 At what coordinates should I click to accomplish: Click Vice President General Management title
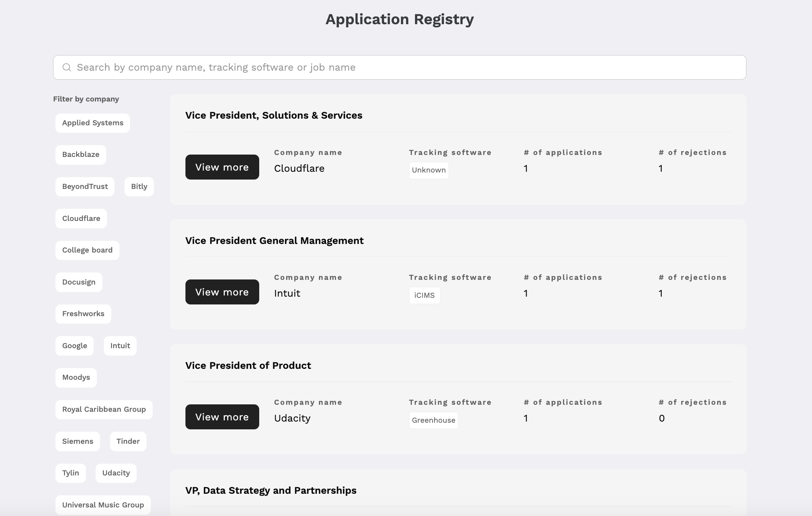[x=274, y=240]
